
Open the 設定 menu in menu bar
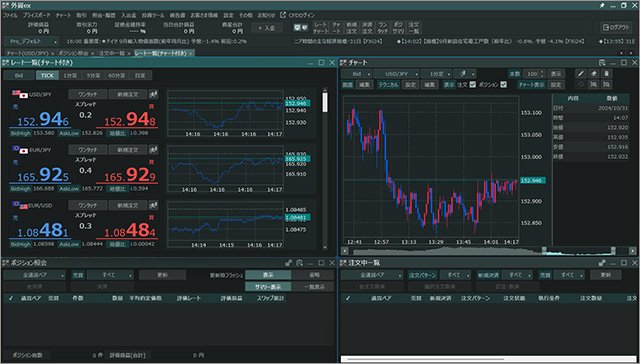coord(229,16)
